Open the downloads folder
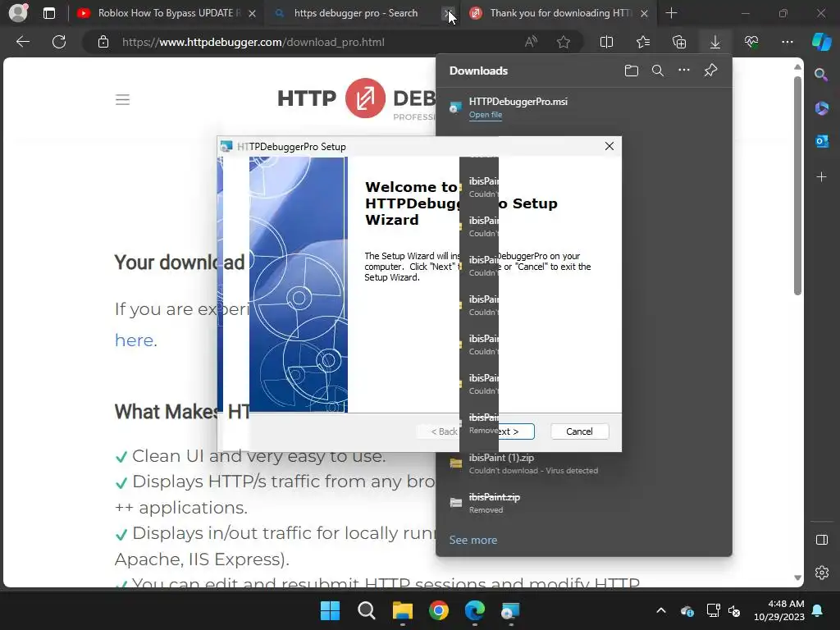Image resolution: width=840 pixels, height=630 pixels. 632,71
